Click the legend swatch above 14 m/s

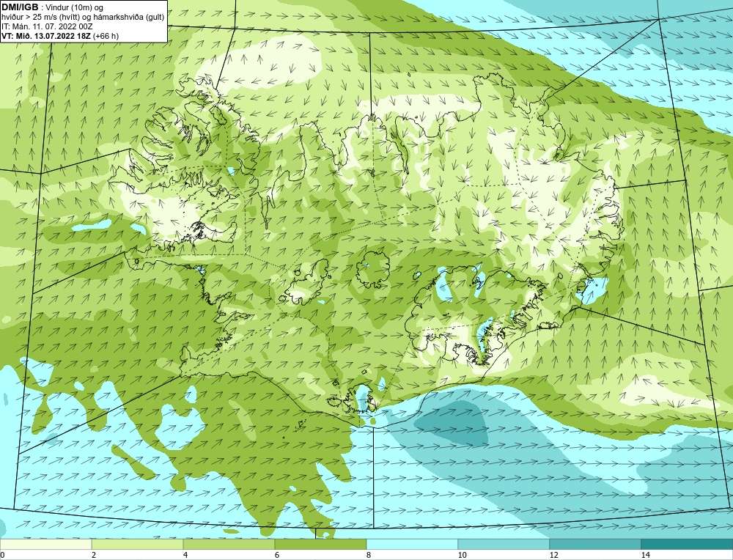[x=688, y=544]
